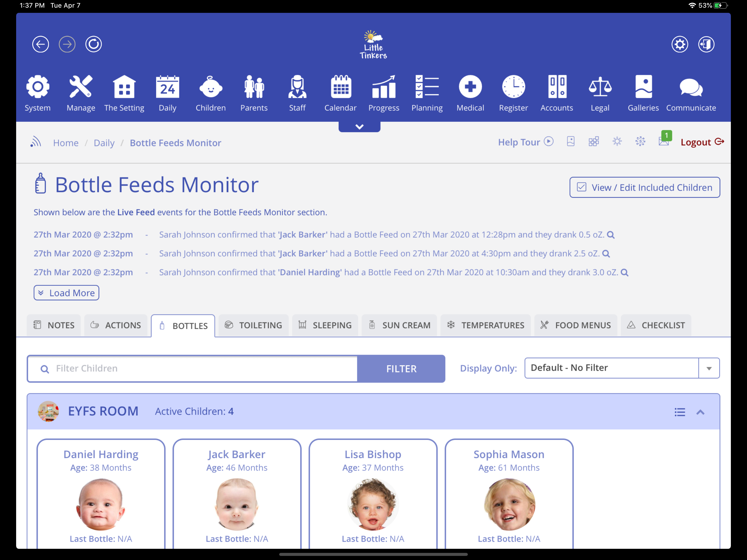Switch to the Checklist tab
This screenshot has height=560, width=747.
pos(656,325)
